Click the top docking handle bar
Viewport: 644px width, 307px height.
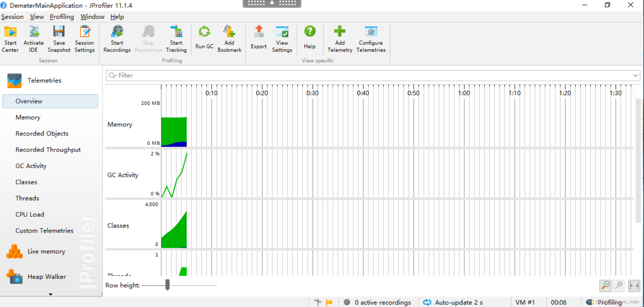(x=272, y=3)
